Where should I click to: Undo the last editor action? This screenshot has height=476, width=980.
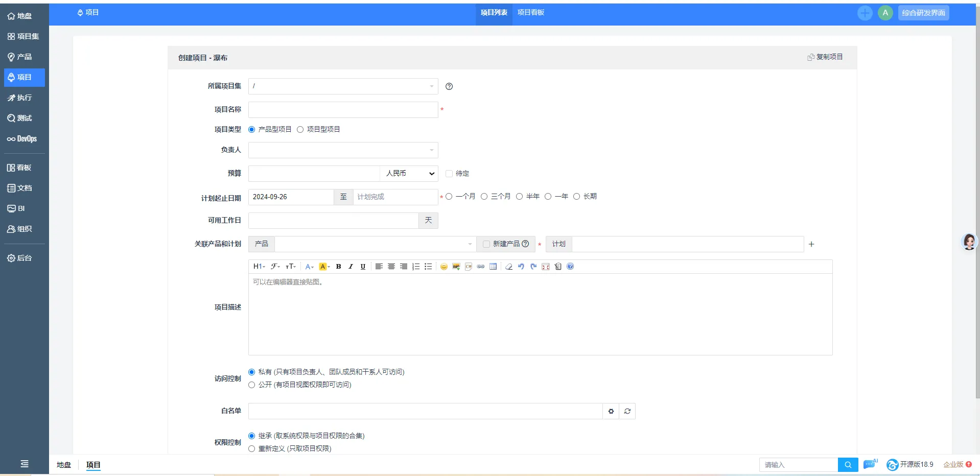pos(521,267)
